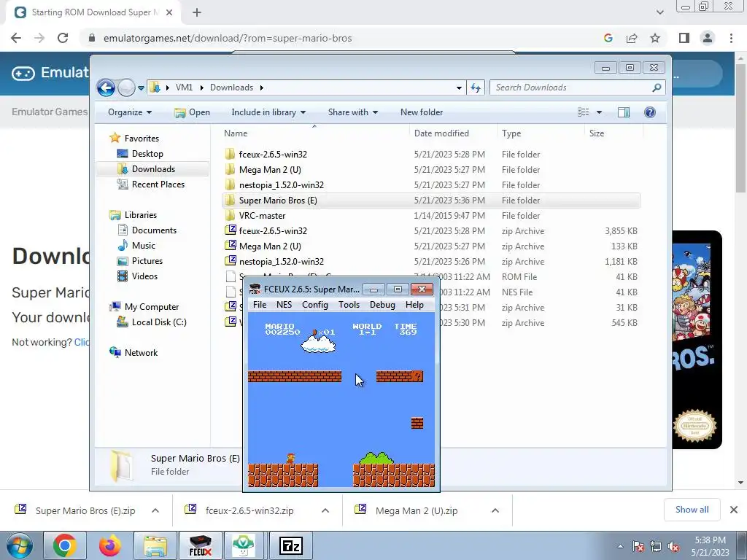The image size is (747, 560).
Task: Select the Pictures library
Action: [147, 261]
